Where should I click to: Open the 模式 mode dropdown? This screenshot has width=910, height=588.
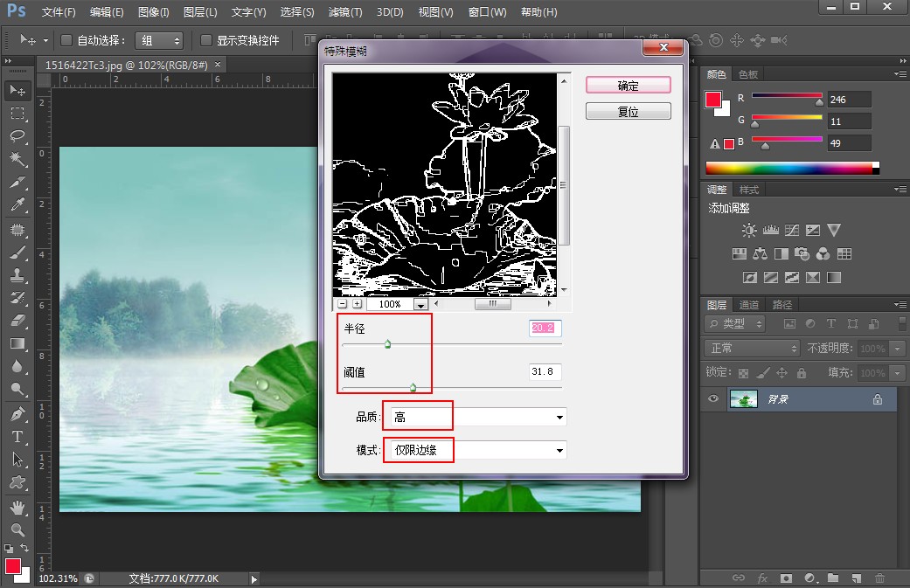coord(475,451)
